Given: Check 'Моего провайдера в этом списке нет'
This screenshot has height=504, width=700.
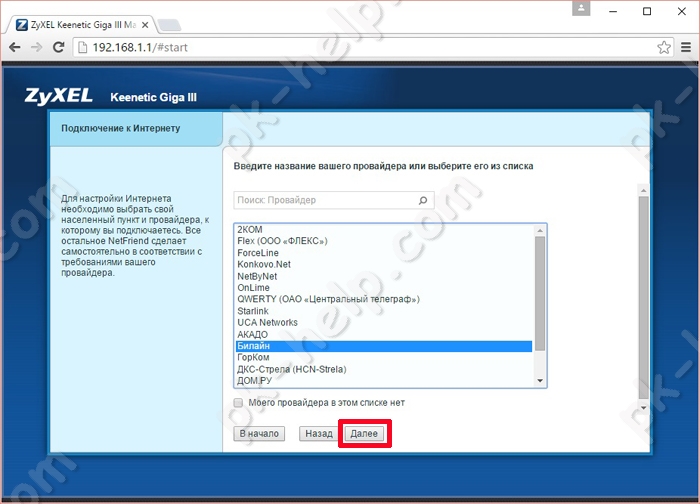Looking at the screenshot, I should 238,403.
